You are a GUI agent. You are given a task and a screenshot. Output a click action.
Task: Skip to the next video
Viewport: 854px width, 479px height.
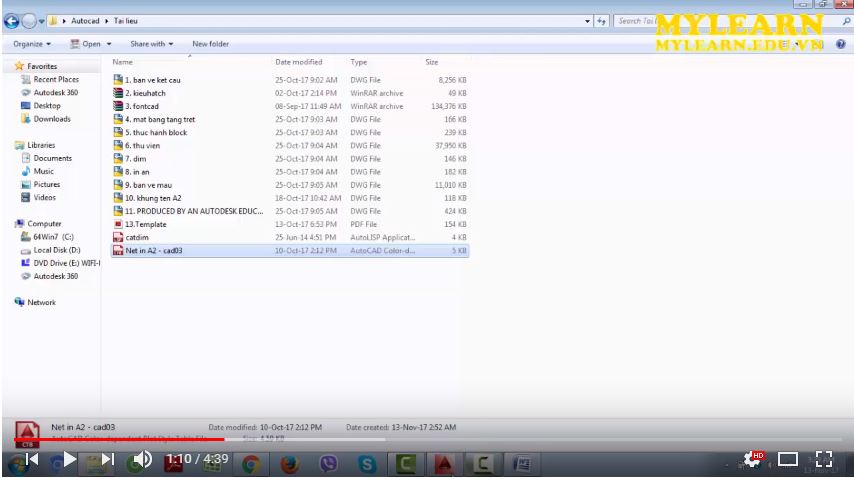(x=108, y=459)
